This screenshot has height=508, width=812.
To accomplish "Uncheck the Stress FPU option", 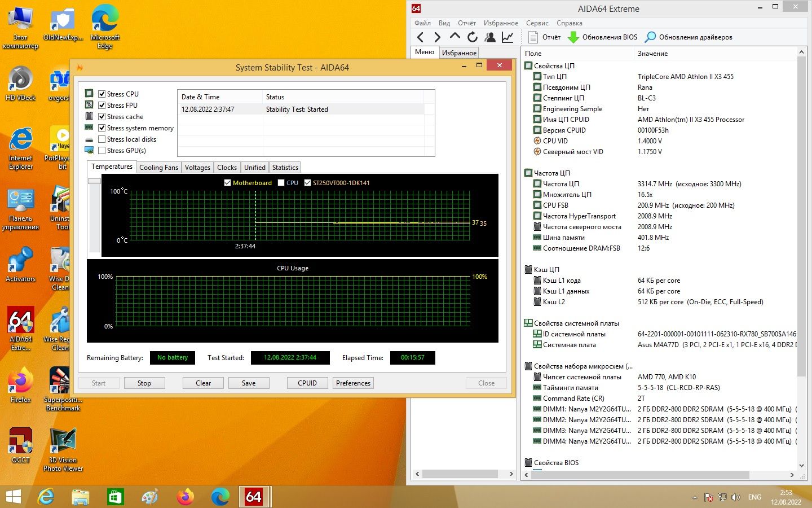I will 102,106.
